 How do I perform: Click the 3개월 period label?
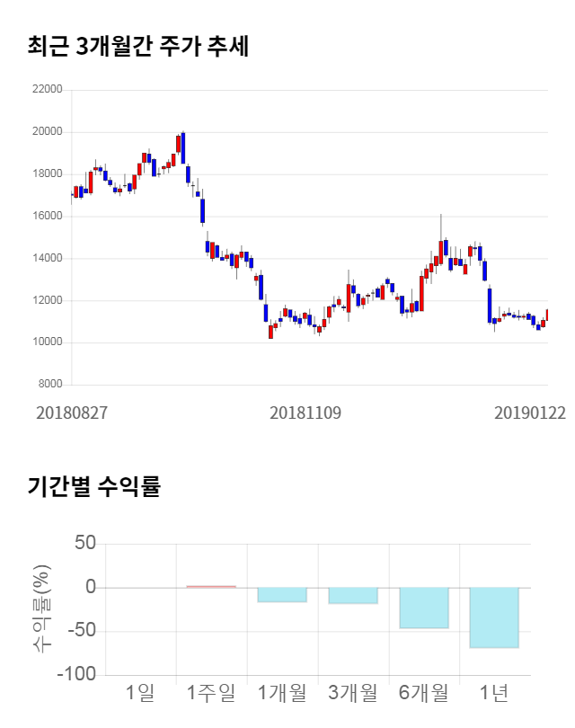(x=352, y=693)
